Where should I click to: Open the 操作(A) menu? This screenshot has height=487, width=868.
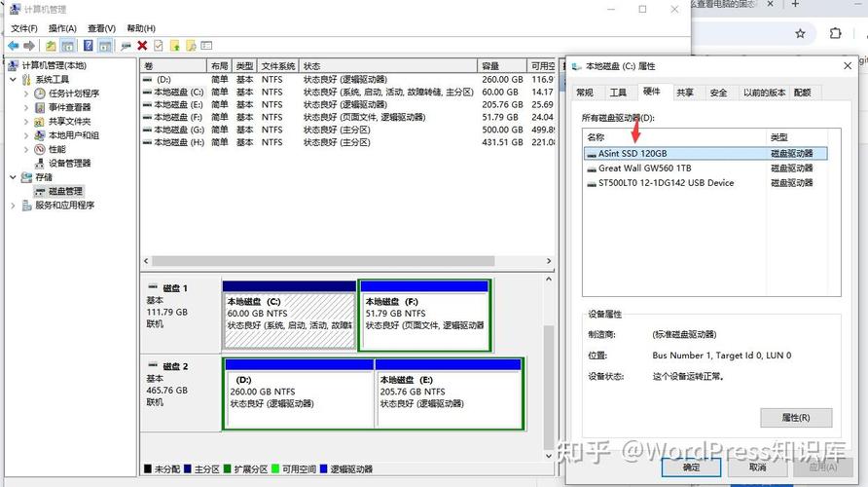coord(62,28)
